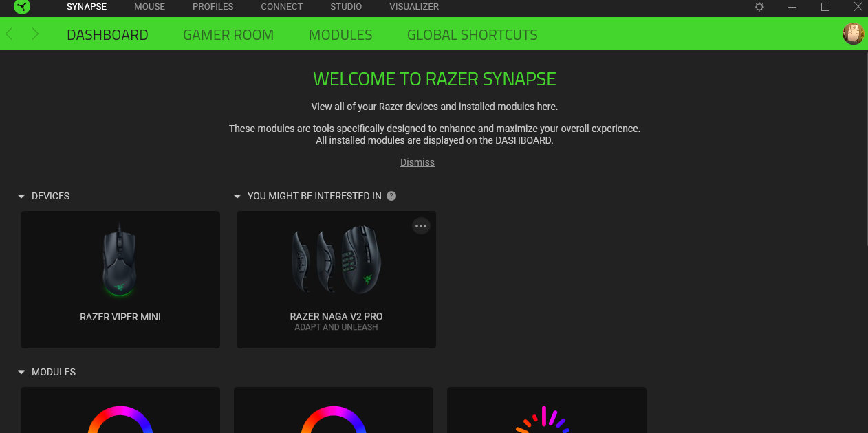Click the RAZER NAGA V2 PRO label

[336, 317]
